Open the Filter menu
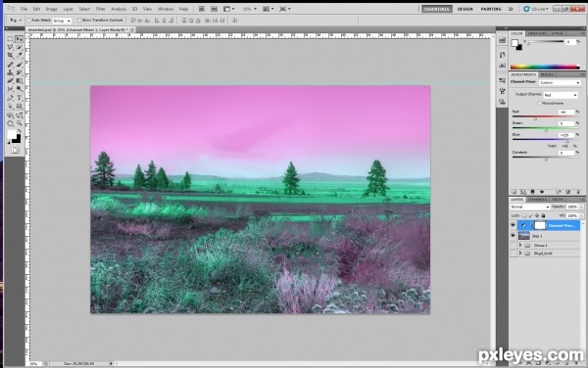Screen dimensions: 588x368 [x=100, y=9]
